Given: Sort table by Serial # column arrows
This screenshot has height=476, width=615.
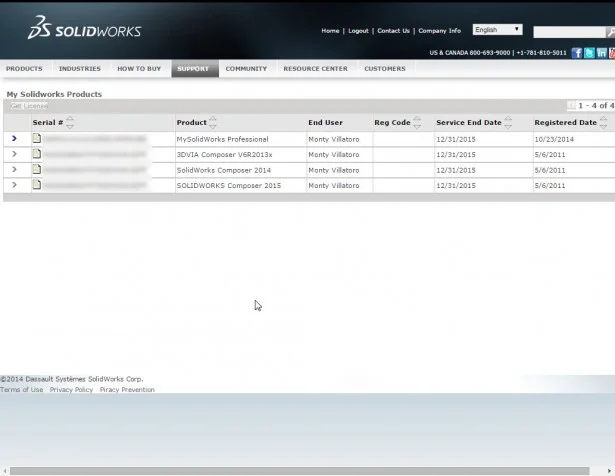Looking at the screenshot, I should pyautogui.click(x=70, y=122).
